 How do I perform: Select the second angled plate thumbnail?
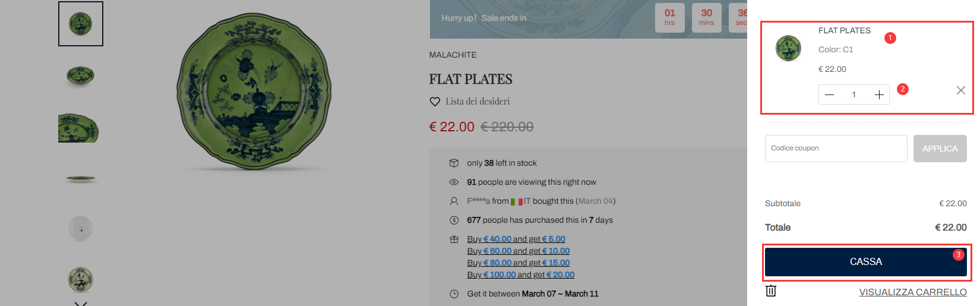coord(80,75)
